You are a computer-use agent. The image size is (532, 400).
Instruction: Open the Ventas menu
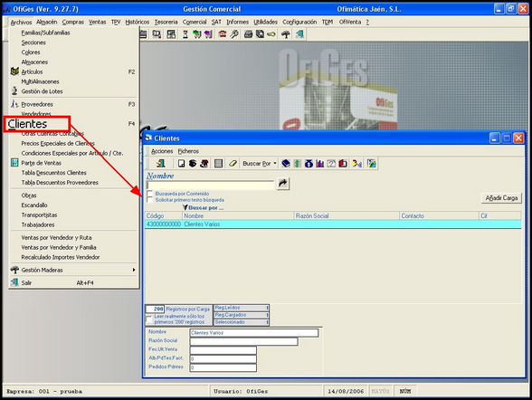[x=98, y=22]
